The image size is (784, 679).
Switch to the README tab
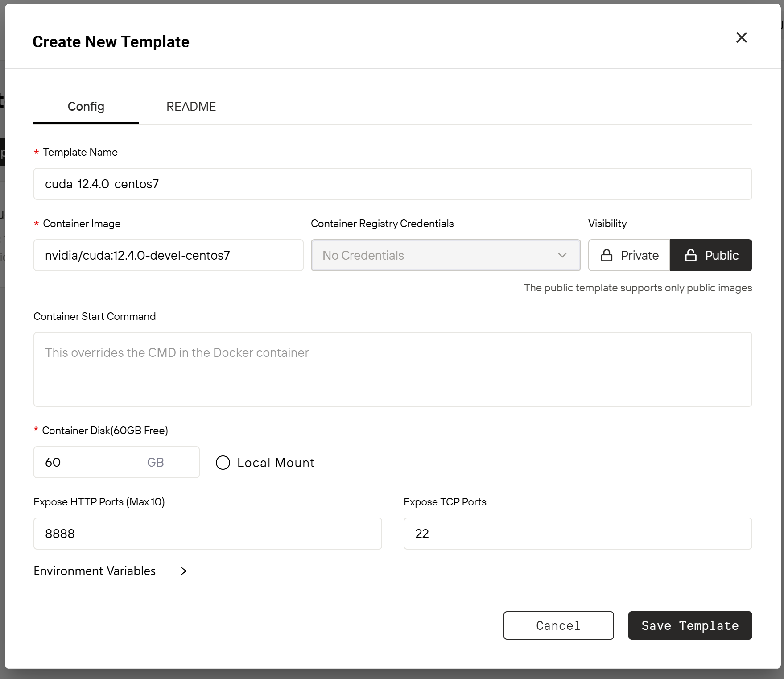click(x=191, y=107)
